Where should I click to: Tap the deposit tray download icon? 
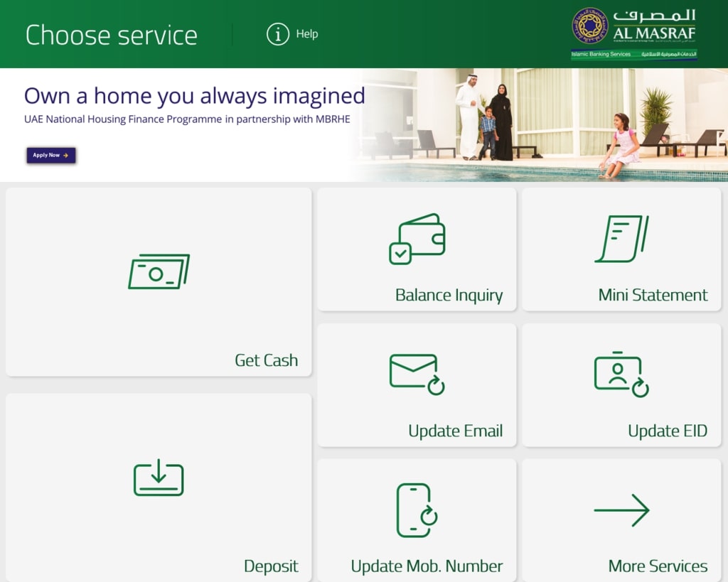159,478
